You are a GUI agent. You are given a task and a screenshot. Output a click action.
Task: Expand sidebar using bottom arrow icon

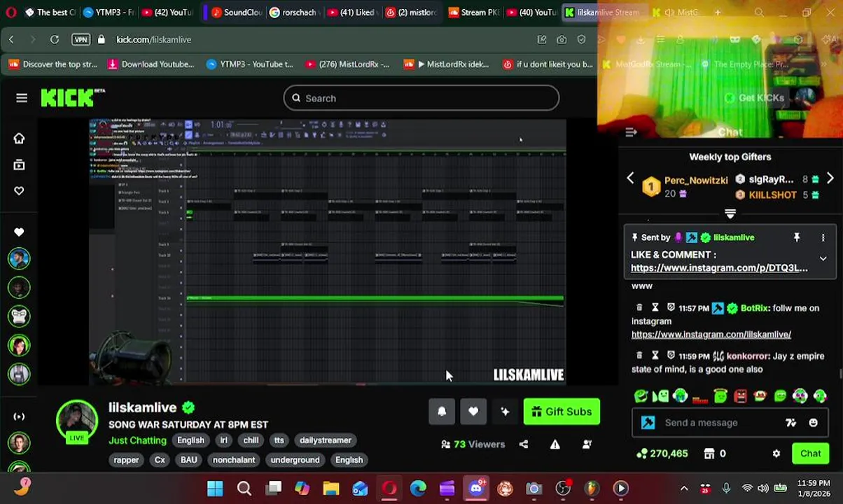pos(19,416)
